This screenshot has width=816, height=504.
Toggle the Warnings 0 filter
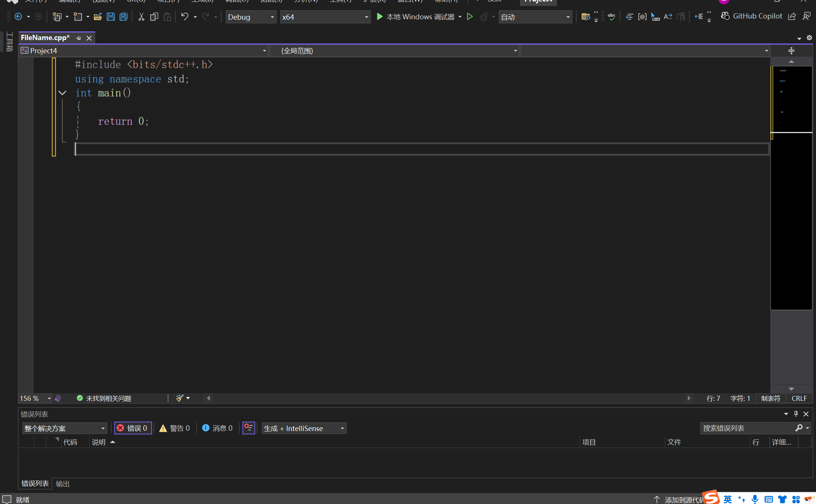pos(175,428)
